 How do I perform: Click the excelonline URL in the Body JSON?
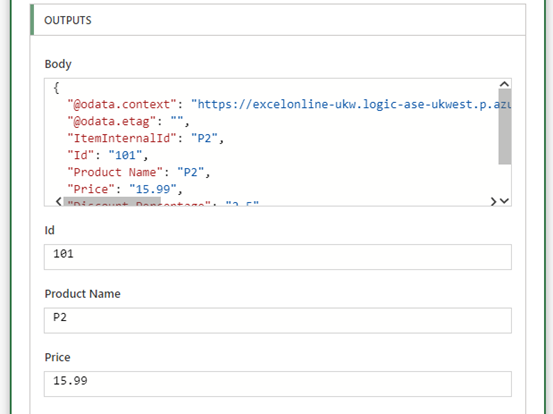point(351,104)
